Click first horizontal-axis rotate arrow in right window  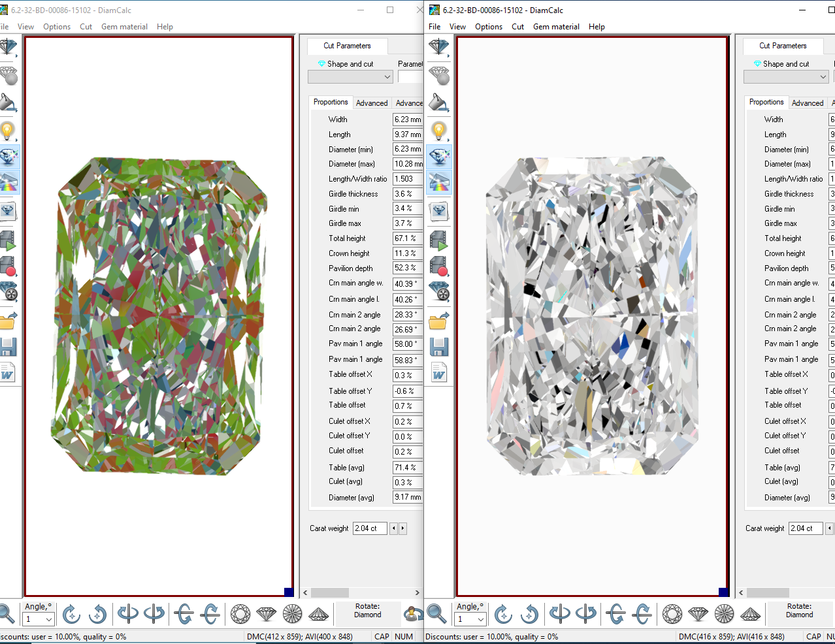pos(616,614)
